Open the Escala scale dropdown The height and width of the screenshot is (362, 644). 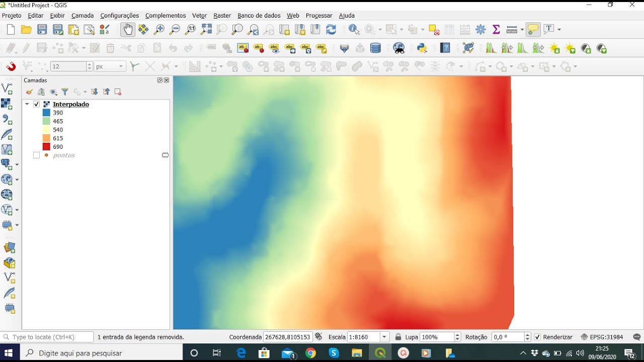coord(385,337)
